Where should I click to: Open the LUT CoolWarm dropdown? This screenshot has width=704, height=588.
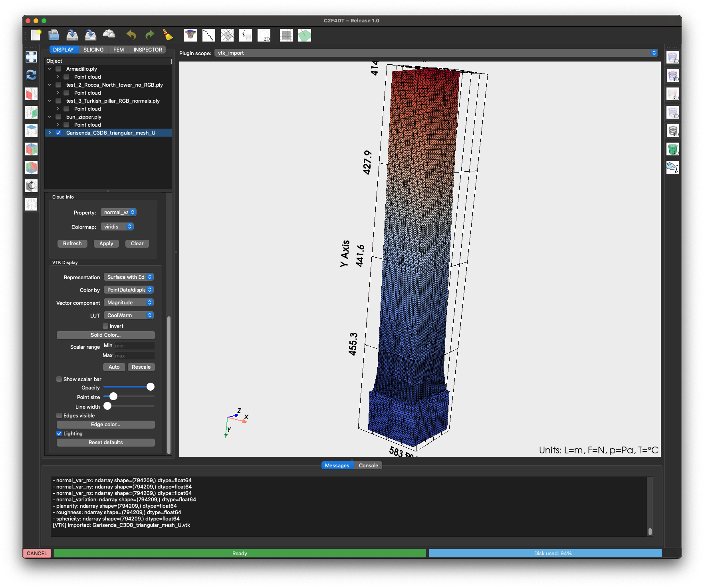(129, 315)
